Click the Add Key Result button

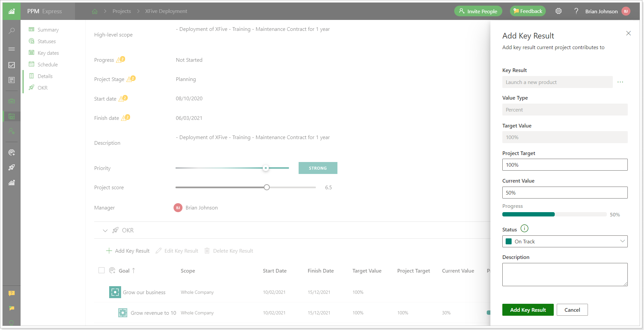click(x=528, y=309)
